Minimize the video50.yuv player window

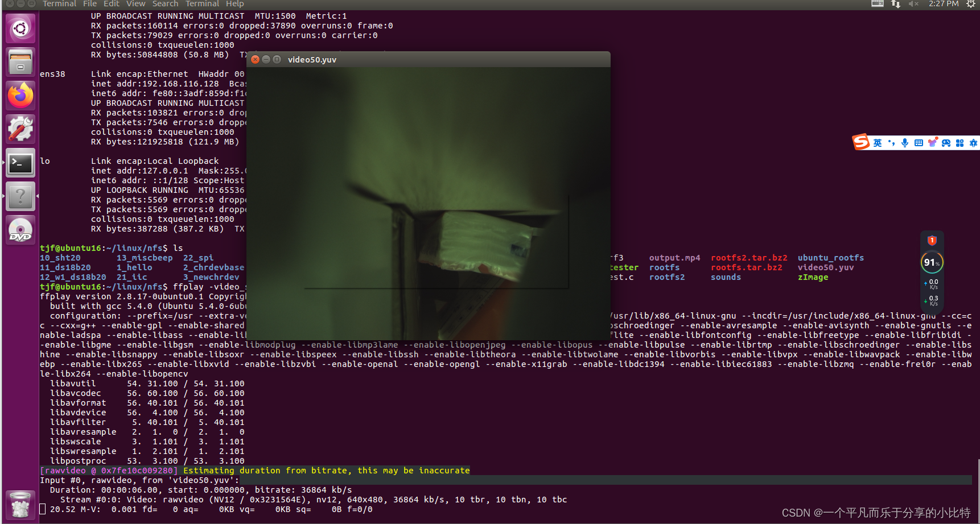click(x=266, y=60)
